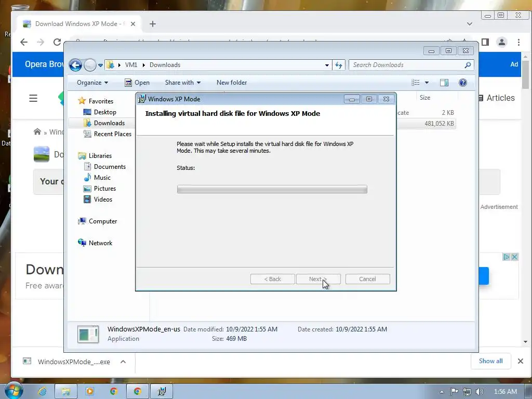The height and width of the screenshot is (399, 532).
Task: Click the Windows XP Mode installer taskbar icon
Action: 162,391
